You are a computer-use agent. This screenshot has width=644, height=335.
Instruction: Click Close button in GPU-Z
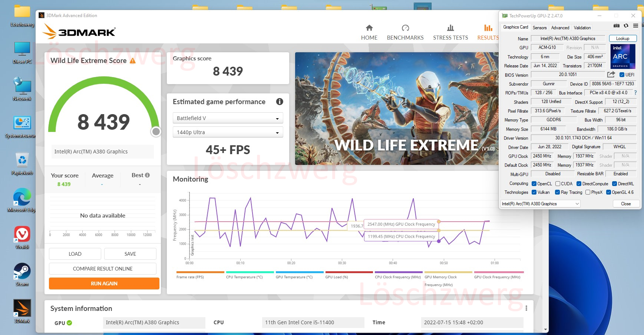[x=626, y=204]
